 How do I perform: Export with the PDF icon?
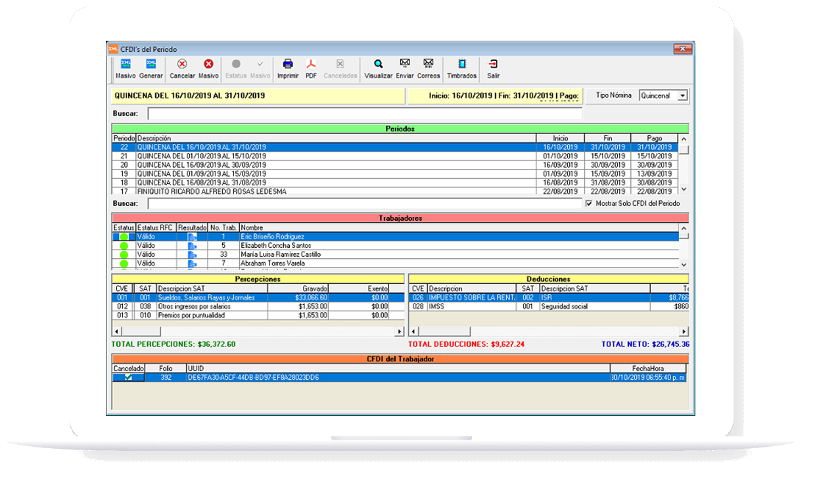point(311,64)
